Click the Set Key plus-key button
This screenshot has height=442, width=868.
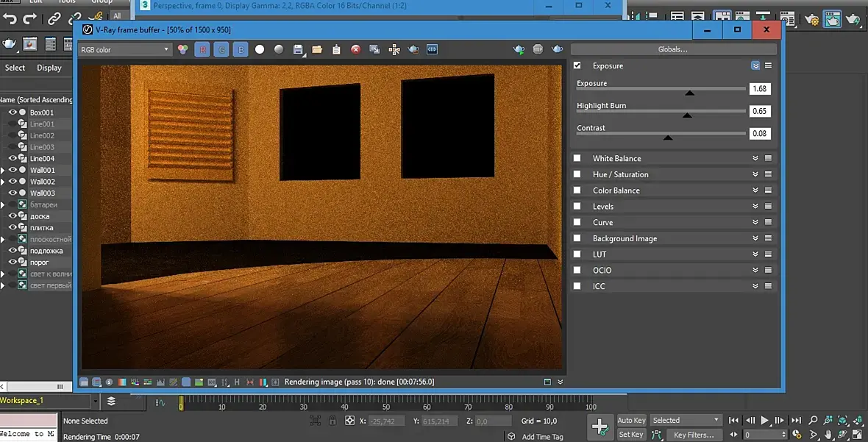pyautogui.click(x=600, y=427)
